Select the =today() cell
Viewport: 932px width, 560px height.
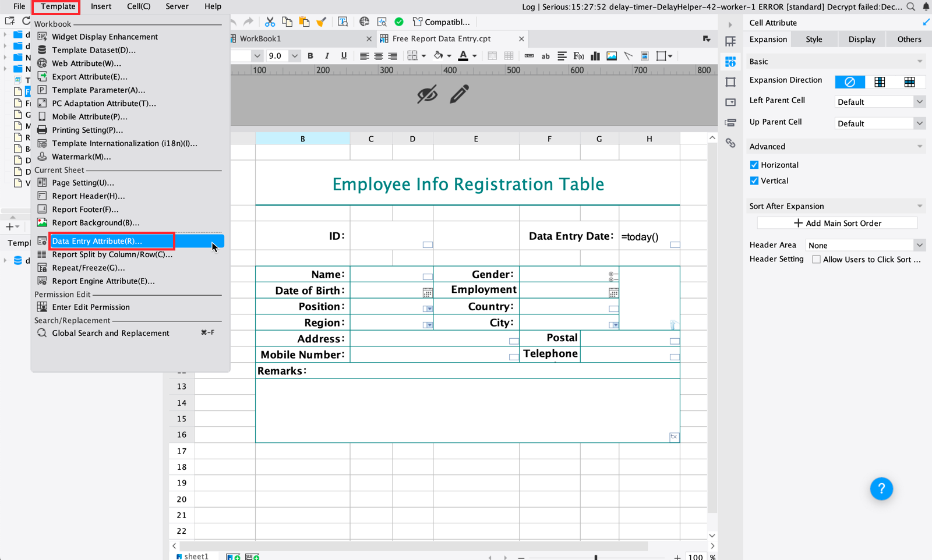[649, 236]
